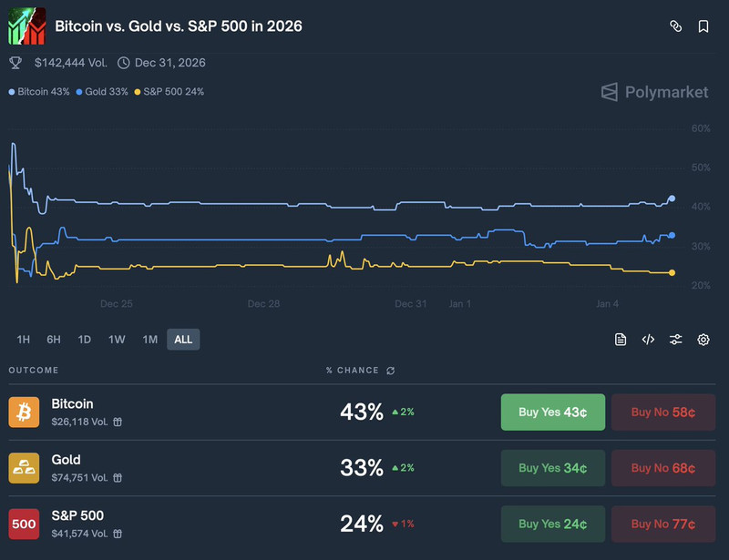Open the document icon below chart

point(621,340)
